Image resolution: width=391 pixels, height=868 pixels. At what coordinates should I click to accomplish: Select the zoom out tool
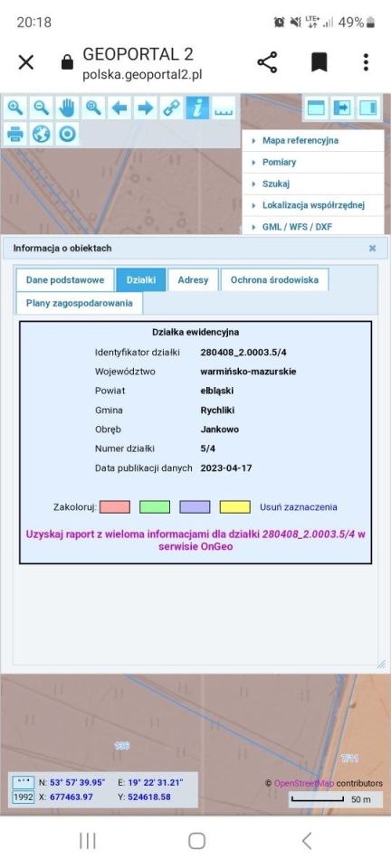[41, 108]
